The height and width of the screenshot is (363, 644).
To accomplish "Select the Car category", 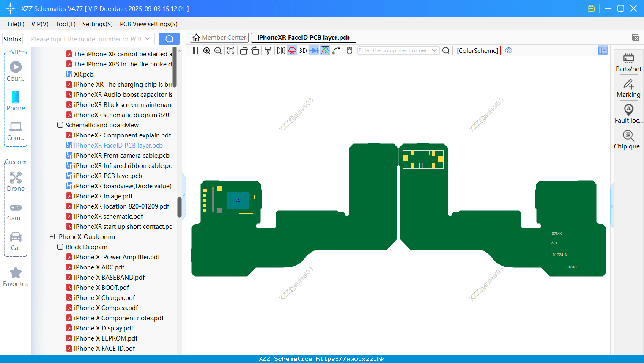I will (16, 241).
